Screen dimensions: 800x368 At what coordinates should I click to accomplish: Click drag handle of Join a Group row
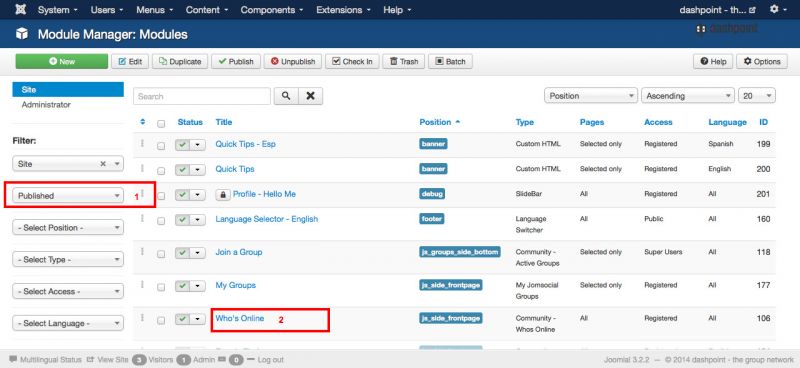pos(142,252)
